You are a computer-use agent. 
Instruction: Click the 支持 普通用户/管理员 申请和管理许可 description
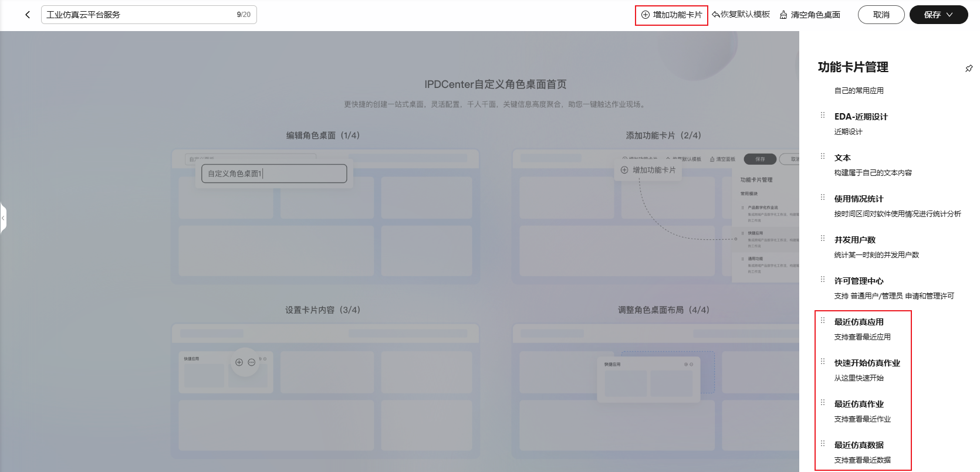894,296
